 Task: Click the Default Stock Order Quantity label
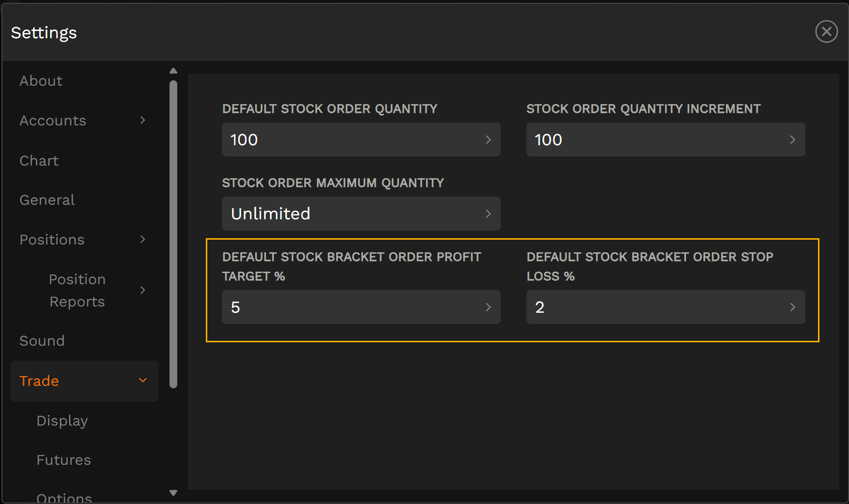click(330, 109)
